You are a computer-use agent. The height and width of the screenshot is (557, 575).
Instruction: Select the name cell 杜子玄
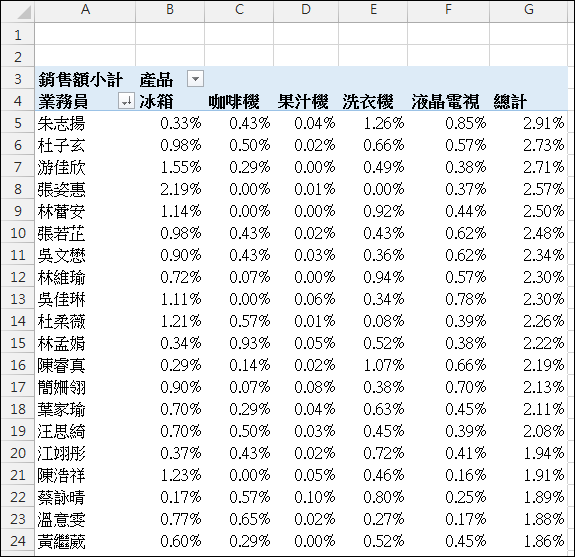pos(85,145)
